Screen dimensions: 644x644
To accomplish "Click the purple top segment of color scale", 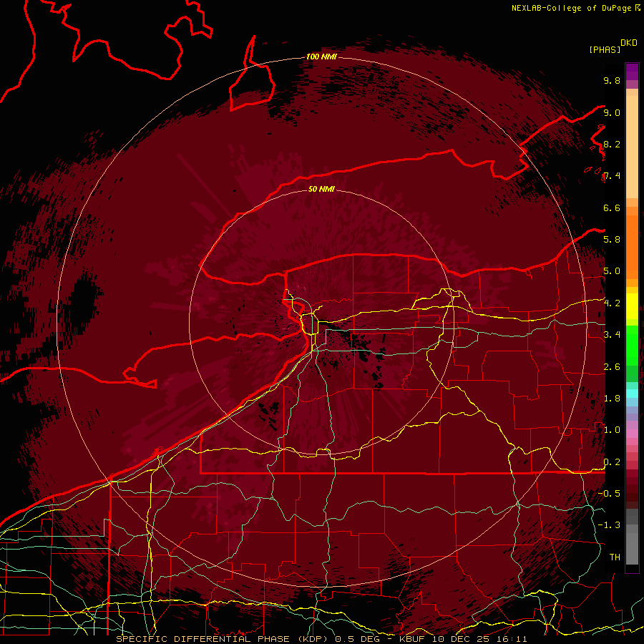I will click(632, 72).
